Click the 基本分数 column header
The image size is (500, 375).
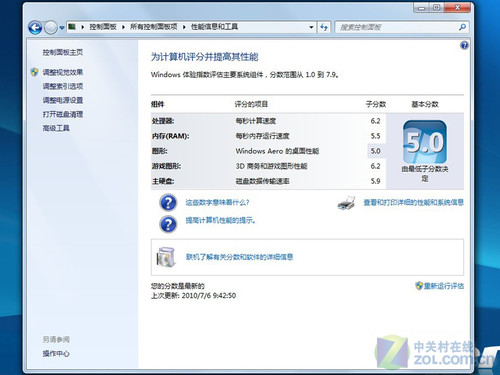425,104
